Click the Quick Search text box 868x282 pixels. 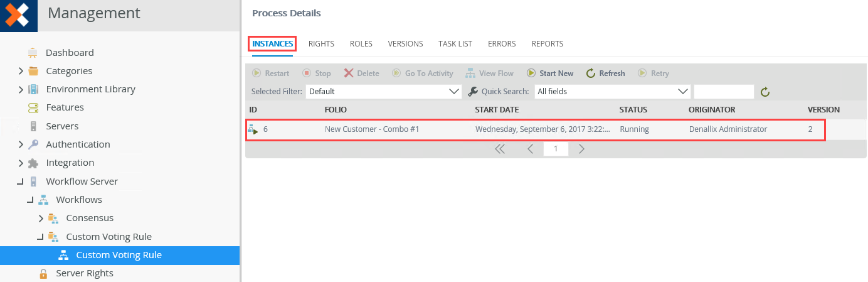click(x=724, y=92)
